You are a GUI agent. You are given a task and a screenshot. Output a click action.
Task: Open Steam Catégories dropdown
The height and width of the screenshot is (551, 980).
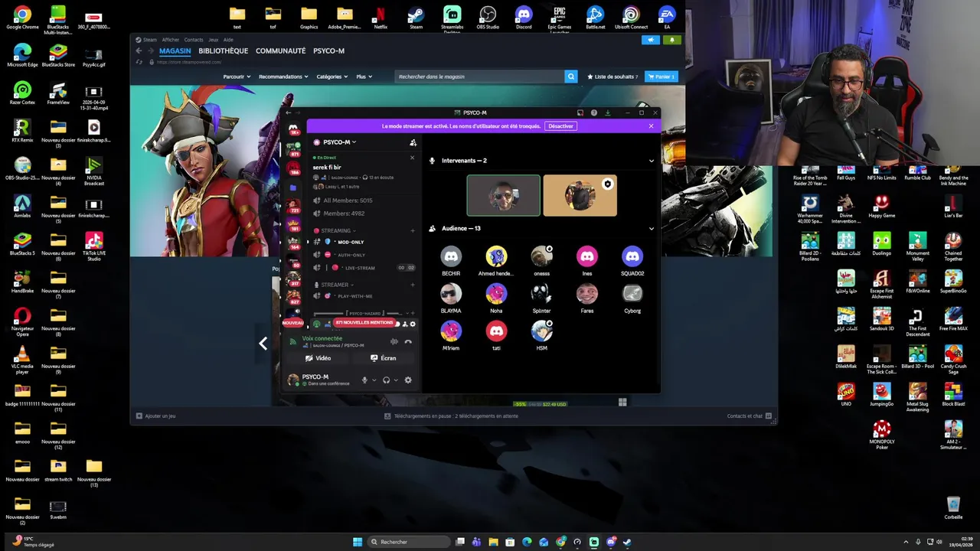coord(332,77)
